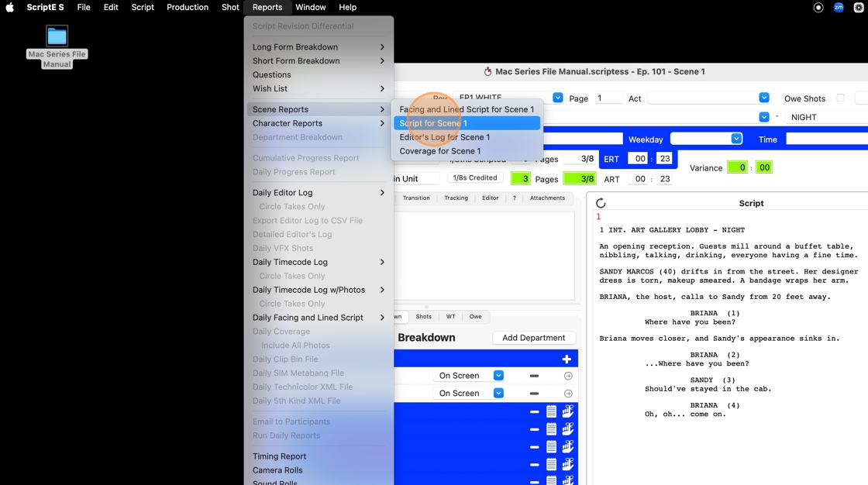
Task: Click the Apple logo in menu bar
Action: pyautogui.click(x=11, y=7)
